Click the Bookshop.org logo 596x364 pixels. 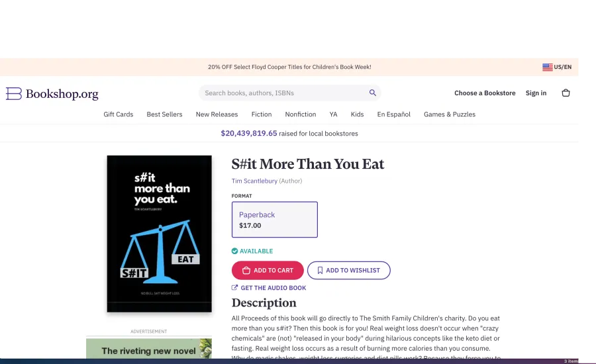52,93
